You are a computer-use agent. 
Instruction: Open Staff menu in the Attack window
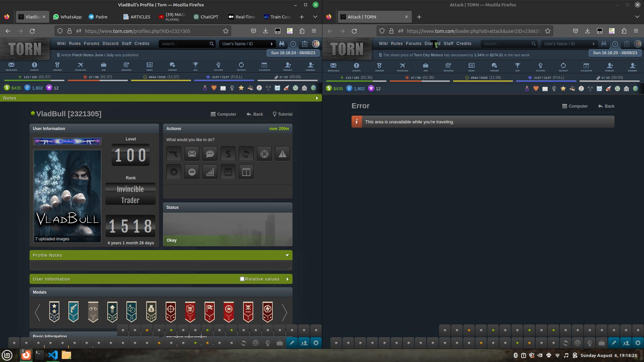[x=448, y=44]
